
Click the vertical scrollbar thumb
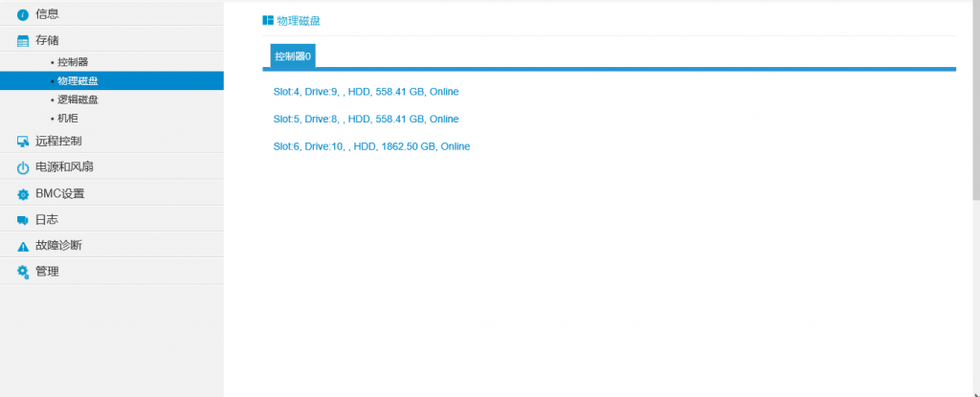pos(975,96)
